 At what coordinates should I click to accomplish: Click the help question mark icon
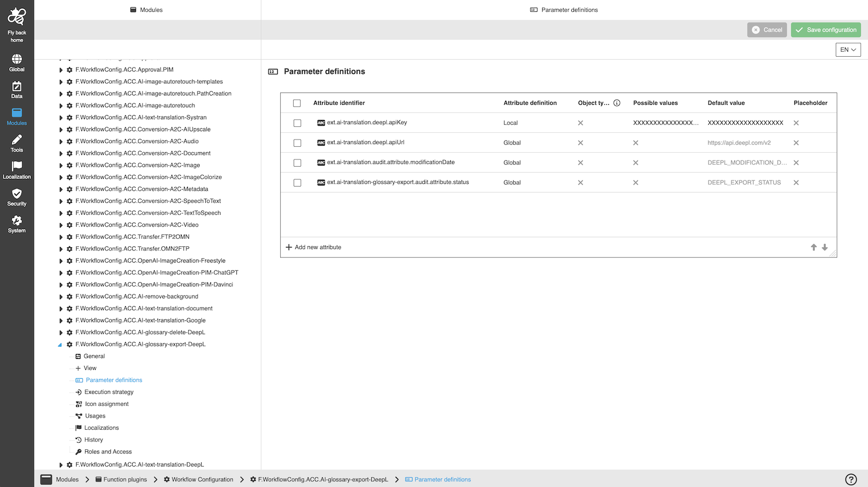[x=851, y=479]
